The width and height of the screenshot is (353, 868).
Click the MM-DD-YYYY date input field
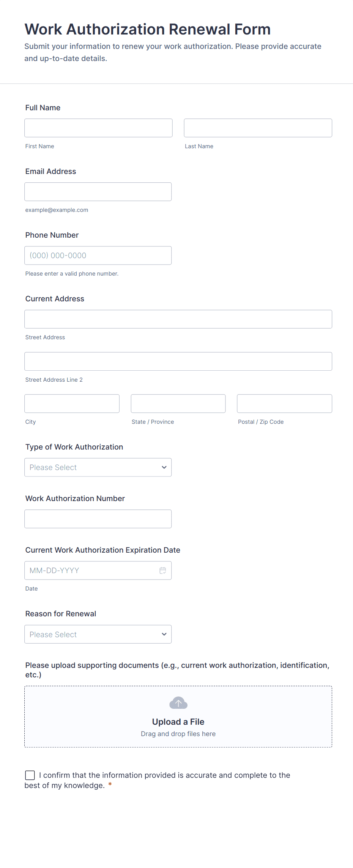(91, 570)
